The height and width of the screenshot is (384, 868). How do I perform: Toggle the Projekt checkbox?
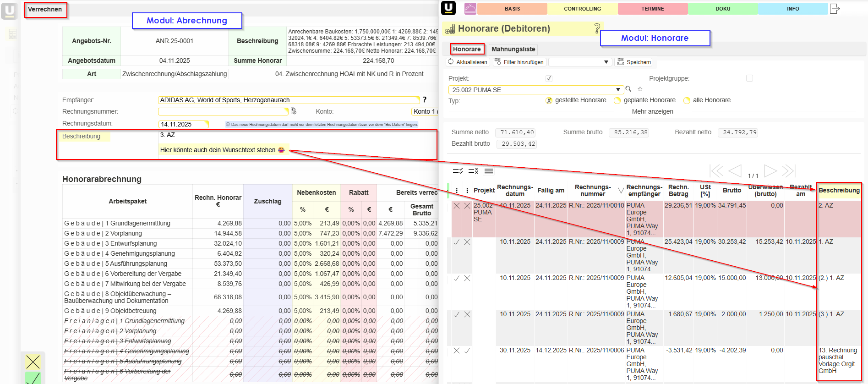[549, 78]
